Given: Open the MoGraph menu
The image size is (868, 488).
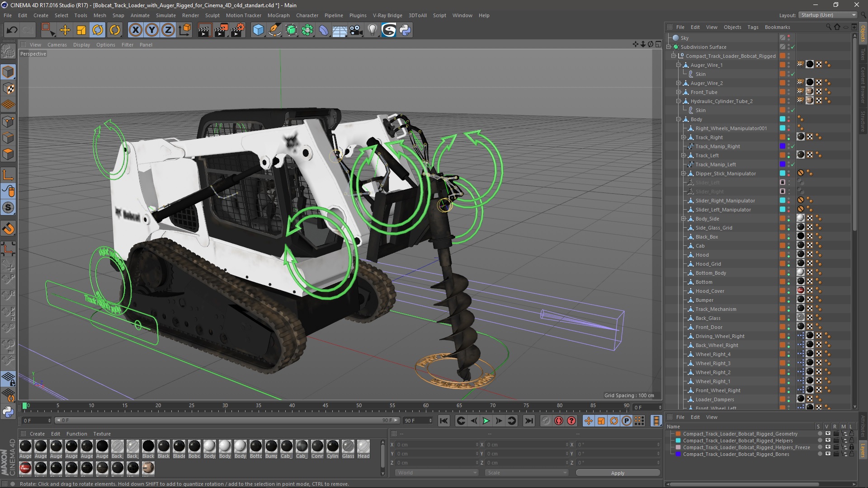Looking at the screenshot, I should pyautogui.click(x=278, y=15).
